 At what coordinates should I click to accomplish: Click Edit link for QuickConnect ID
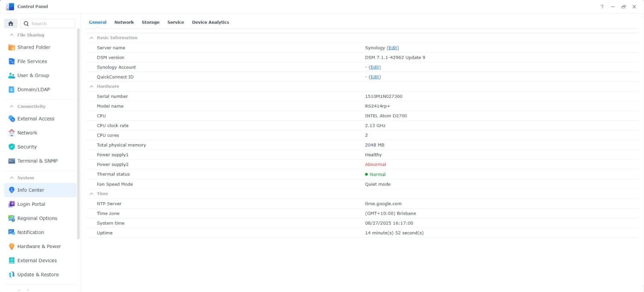[375, 77]
